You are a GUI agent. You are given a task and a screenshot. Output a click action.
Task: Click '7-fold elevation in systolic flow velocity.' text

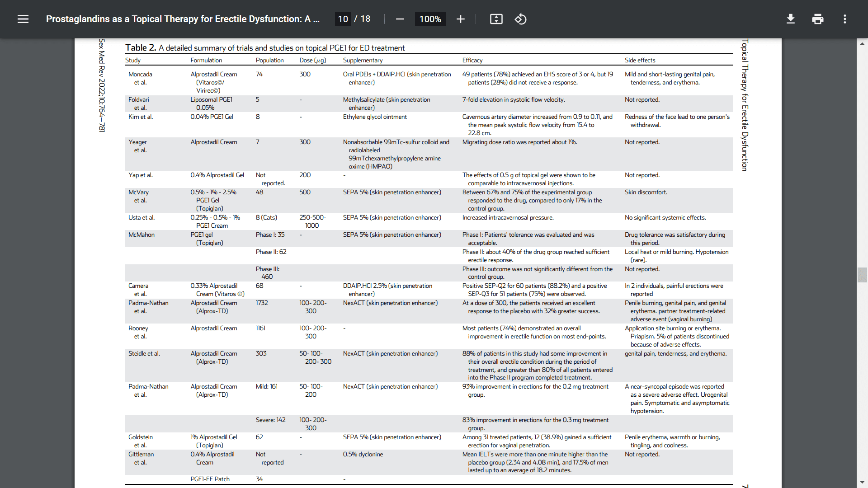point(514,99)
